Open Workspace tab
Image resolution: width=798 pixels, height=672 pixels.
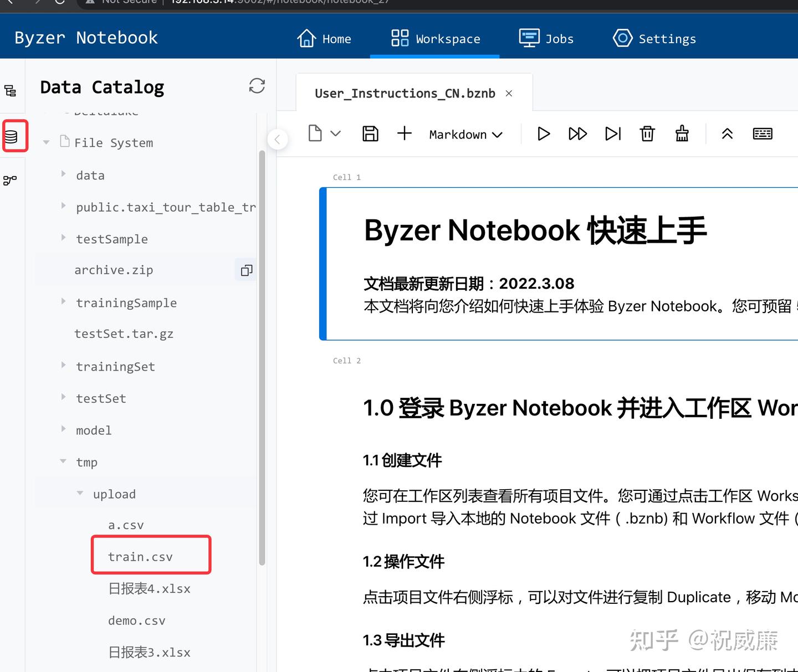pos(436,39)
